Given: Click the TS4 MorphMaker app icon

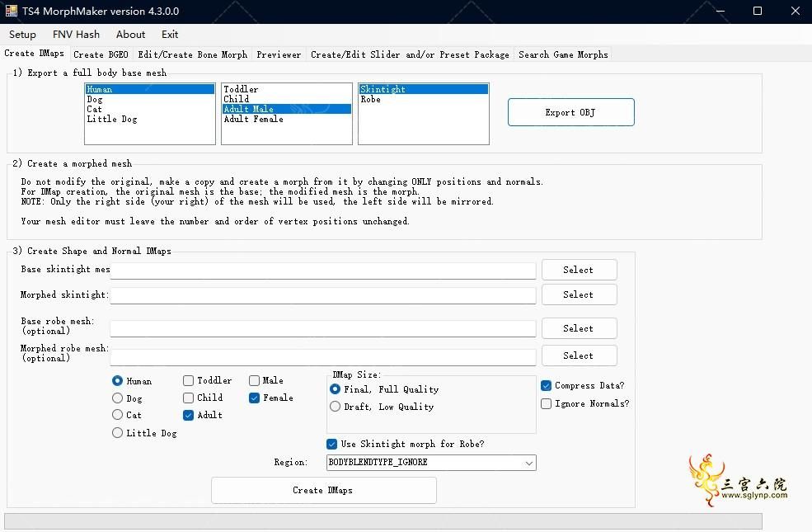Looking at the screenshot, I should click(x=12, y=11).
